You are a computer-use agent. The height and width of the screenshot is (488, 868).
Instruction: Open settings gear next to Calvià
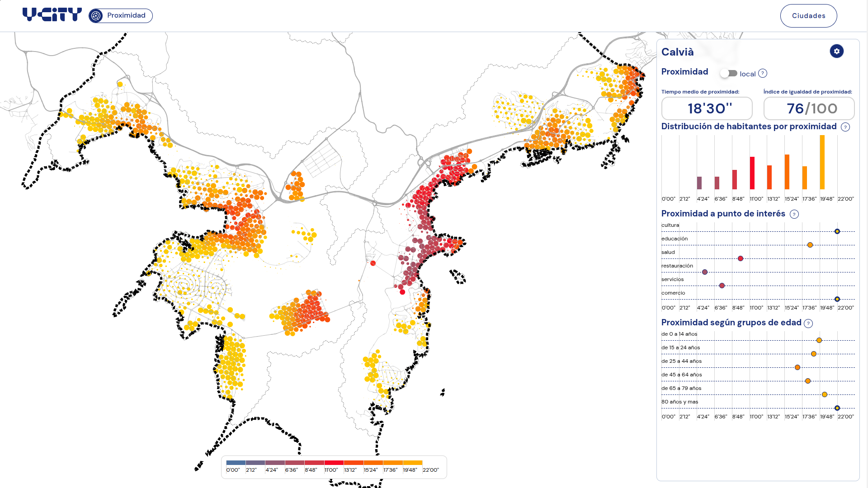click(x=836, y=51)
